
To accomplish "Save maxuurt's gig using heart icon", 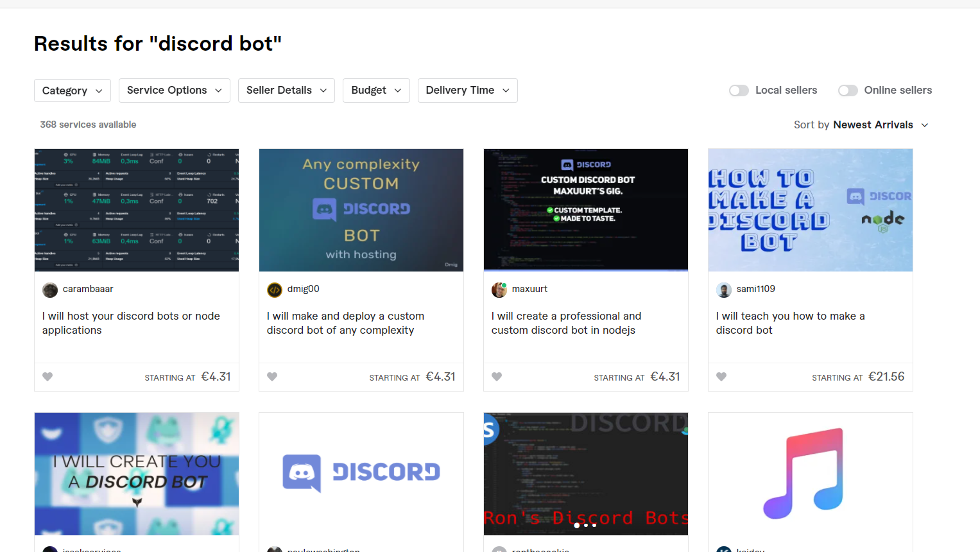I will (x=497, y=377).
